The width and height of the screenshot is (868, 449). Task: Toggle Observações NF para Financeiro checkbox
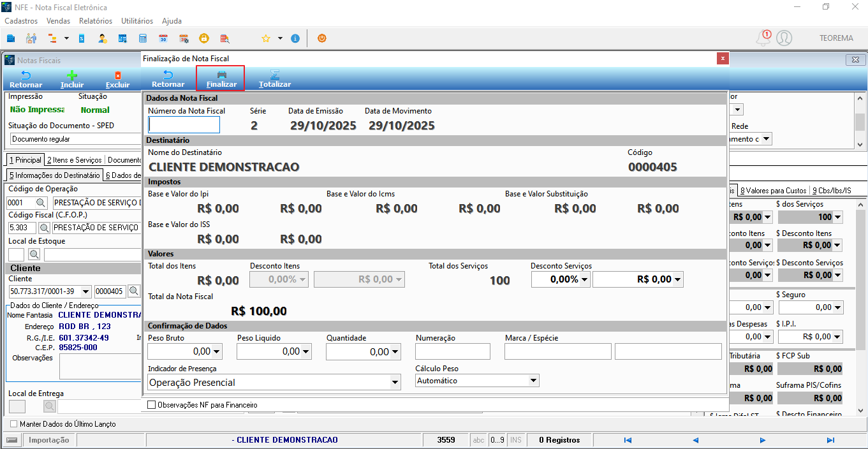click(x=152, y=405)
